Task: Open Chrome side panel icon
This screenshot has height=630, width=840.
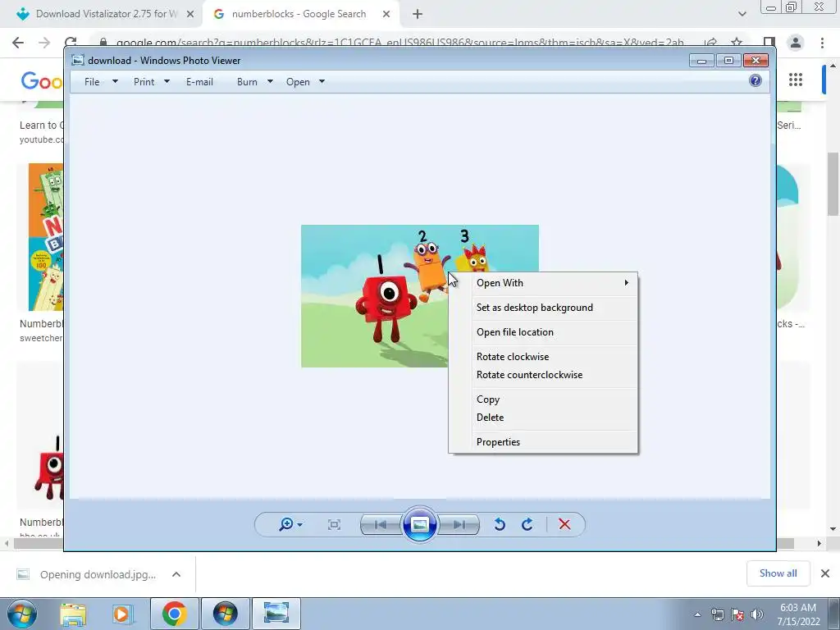Action: pos(769,43)
